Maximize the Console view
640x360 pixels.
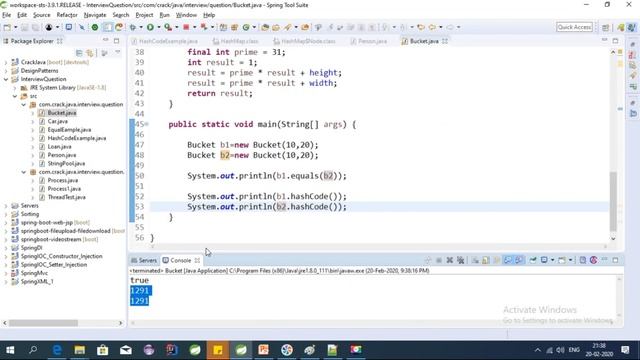(615, 260)
